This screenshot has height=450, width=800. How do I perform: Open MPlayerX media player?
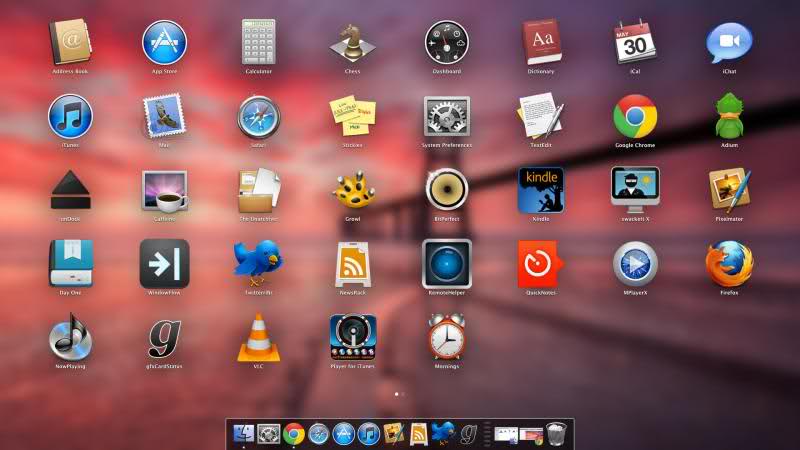(635, 264)
